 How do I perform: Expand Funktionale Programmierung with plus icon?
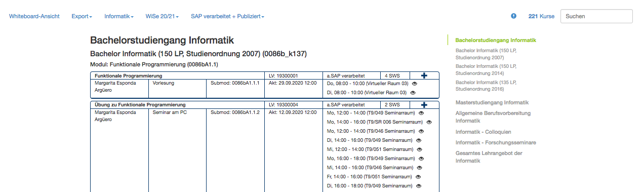[424, 75]
